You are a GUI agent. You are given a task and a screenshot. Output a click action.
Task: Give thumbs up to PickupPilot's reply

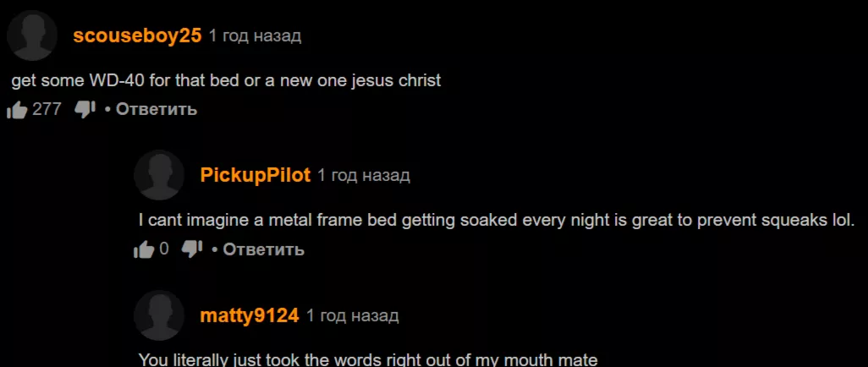(x=144, y=250)
